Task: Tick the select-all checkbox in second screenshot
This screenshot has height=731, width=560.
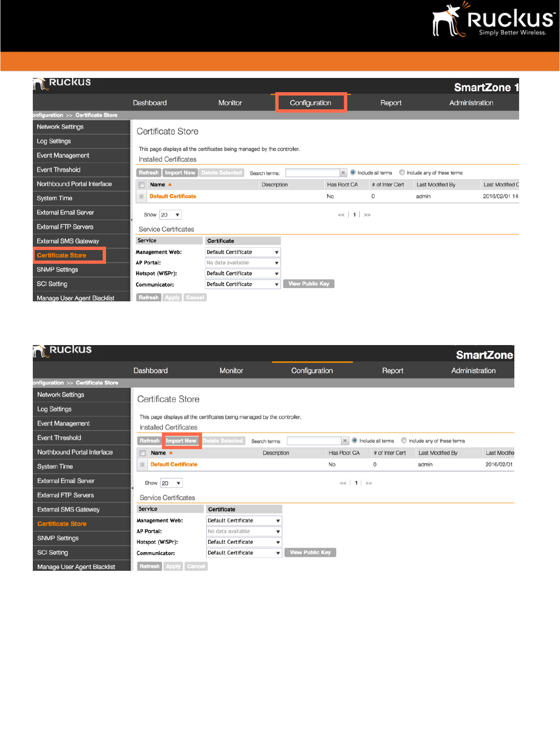Action: coord(143,453)
